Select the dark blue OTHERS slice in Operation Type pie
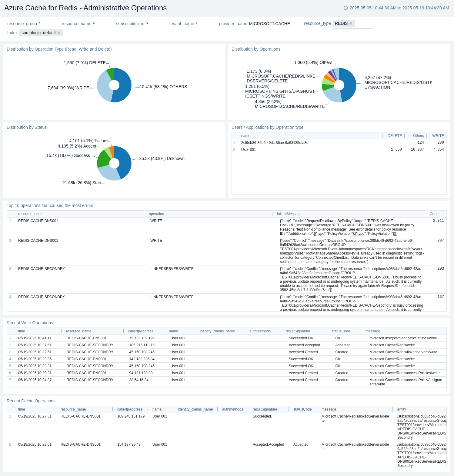 pos(125,85)
